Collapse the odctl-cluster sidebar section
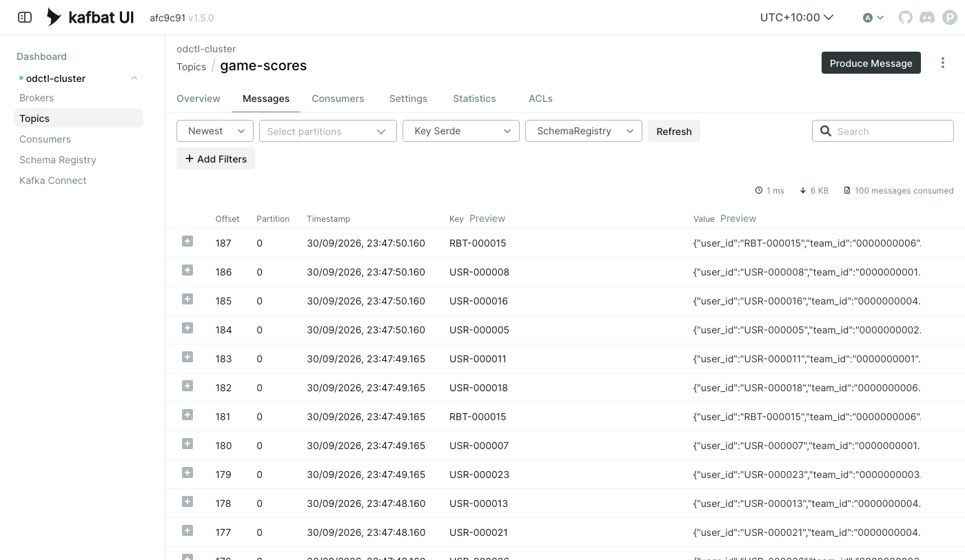 pyautogui.click(x=134, y=78)
